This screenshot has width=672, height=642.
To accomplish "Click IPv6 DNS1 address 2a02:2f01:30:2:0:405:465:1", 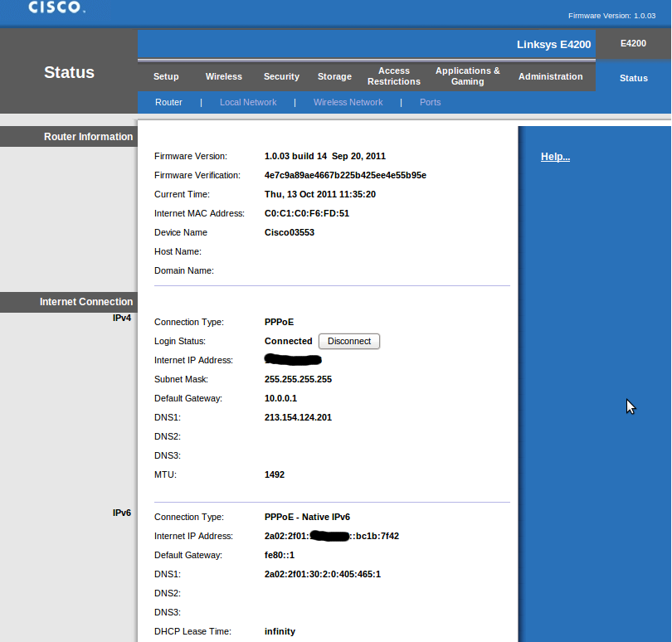I will pos(322,574).
